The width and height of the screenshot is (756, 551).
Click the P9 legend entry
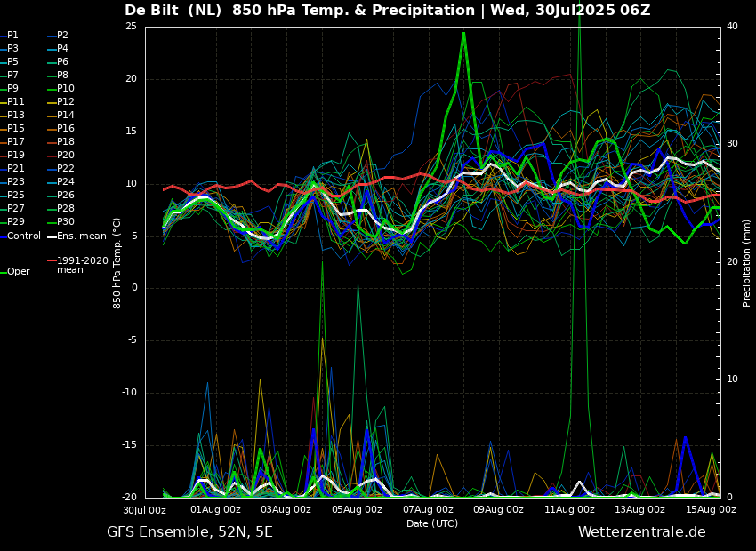13,88
